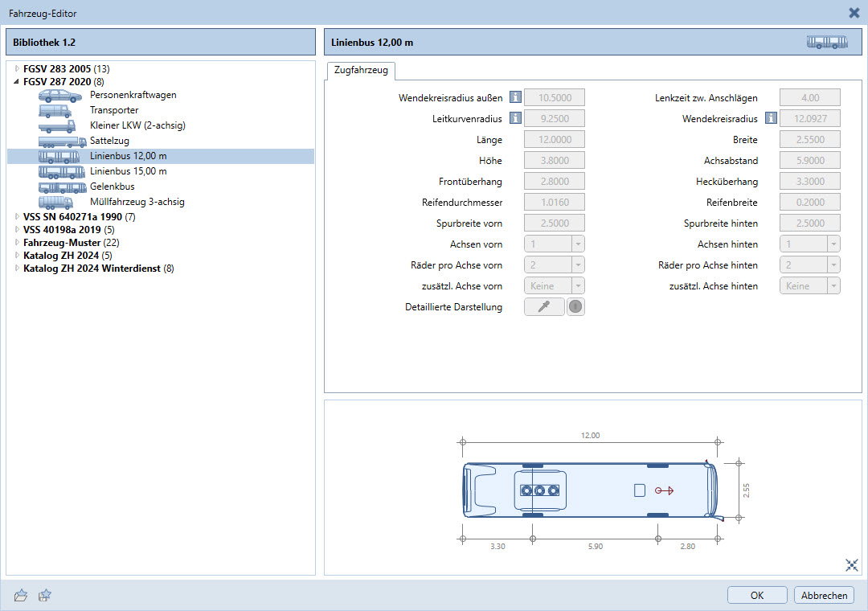Click the Gelenkbus articulated bus icon
The height and width of the screenshot is (611, 868).
[x=62, y=187]
